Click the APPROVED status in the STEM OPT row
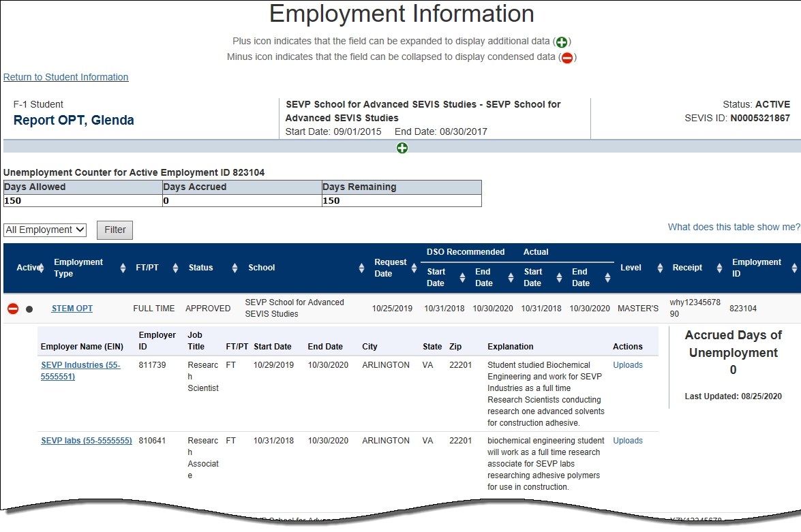 pyautogui.click(x=208, y=309)
